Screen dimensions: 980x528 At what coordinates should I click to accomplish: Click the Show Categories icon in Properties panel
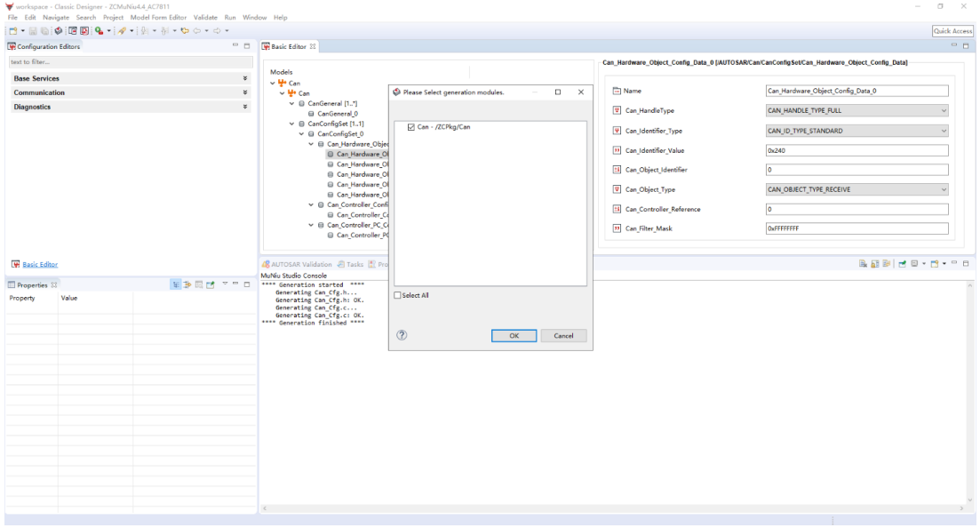(x=176, y=284)
